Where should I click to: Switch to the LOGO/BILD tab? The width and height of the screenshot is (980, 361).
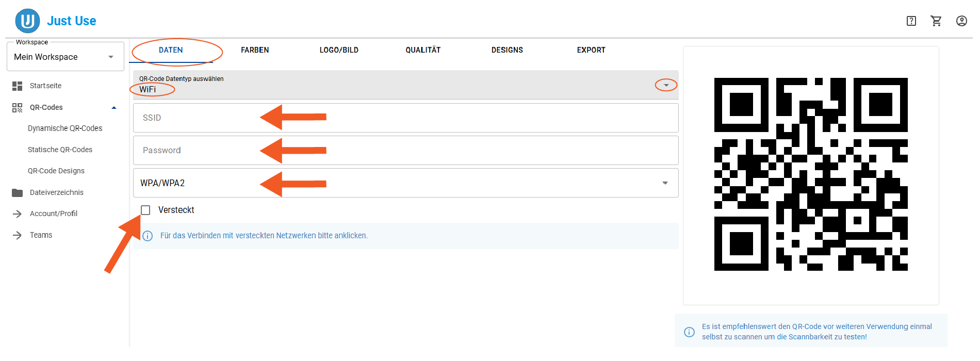[339, 50]
